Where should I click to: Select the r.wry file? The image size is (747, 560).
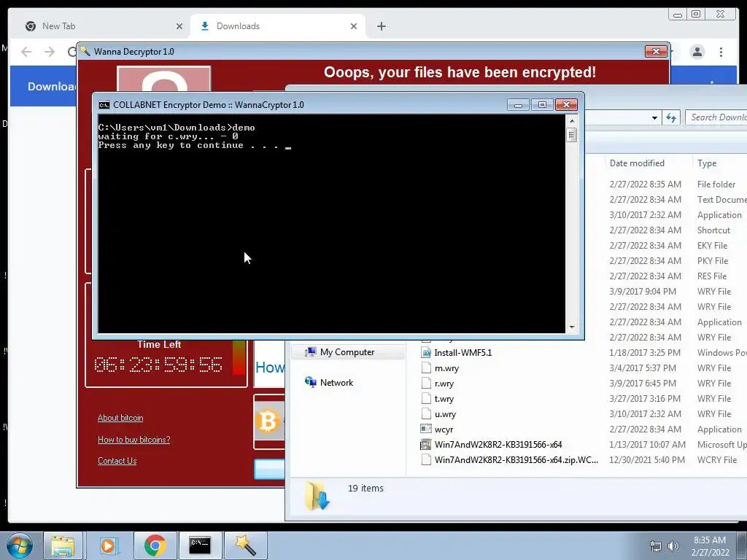coord(444,384)
